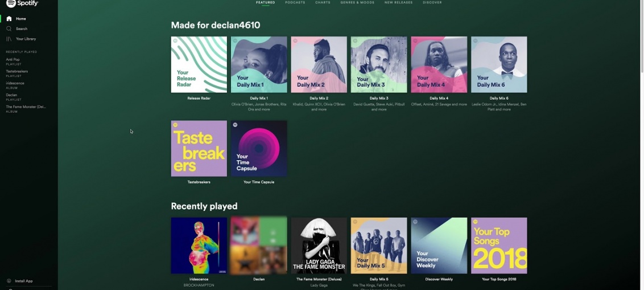Click the Home label in sidebar
The height and width of the screenshot is (290, 644).
[21, 18]
